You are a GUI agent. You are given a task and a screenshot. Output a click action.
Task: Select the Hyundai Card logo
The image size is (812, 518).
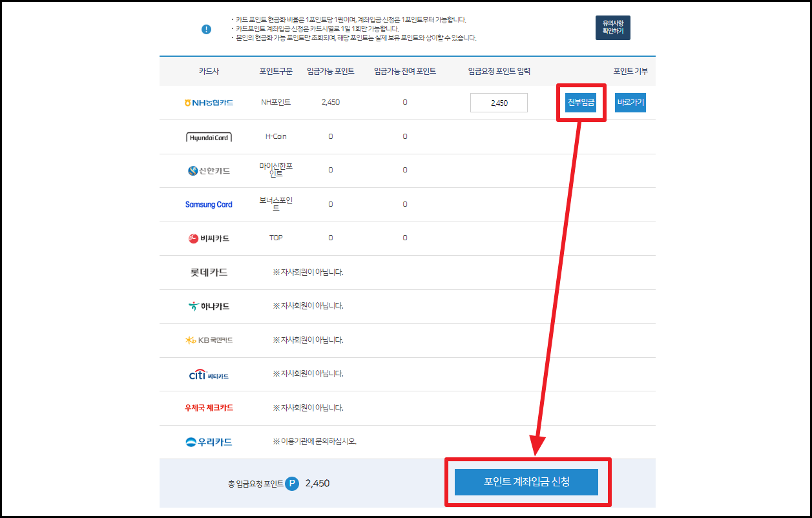pos(209,136)
